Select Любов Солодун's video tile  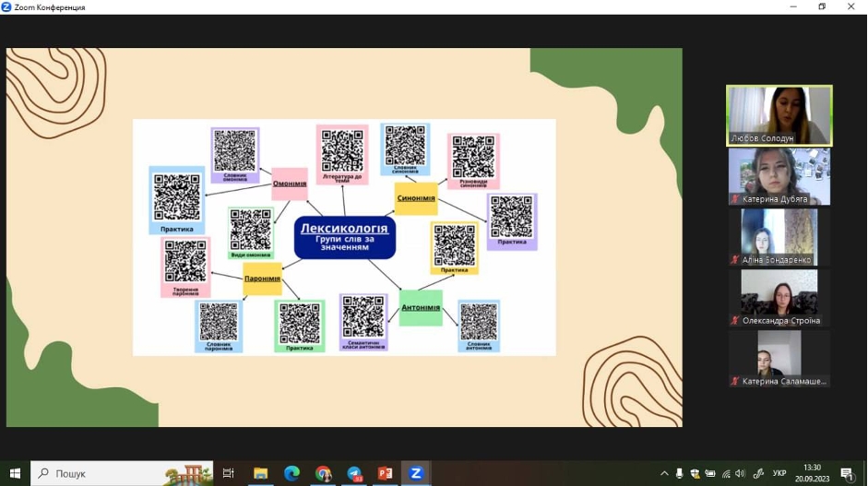click(x=779, y=114)
